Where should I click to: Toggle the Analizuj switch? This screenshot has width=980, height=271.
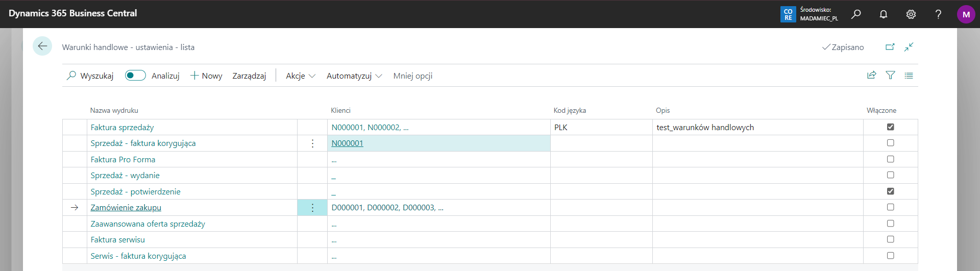(135, 76)
